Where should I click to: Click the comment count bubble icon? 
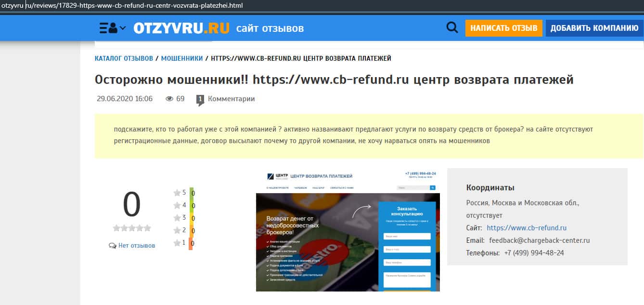(200, 100)
